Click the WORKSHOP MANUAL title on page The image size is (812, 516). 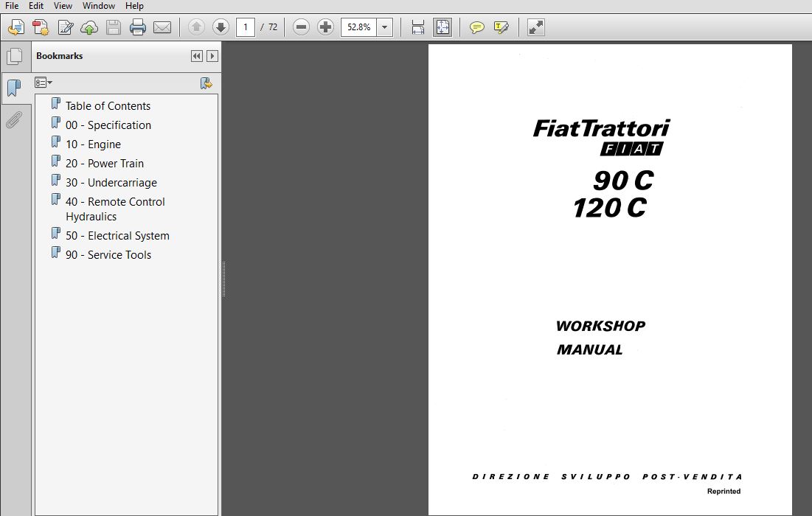(x=600, y=338)
